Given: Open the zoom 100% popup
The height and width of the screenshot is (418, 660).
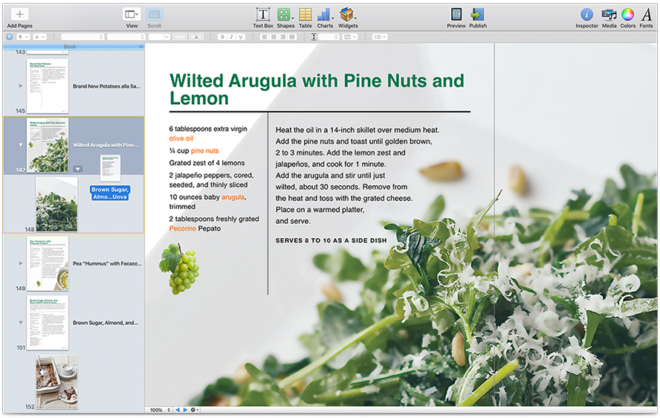Looking at the screenshot, I should point(160,410).
